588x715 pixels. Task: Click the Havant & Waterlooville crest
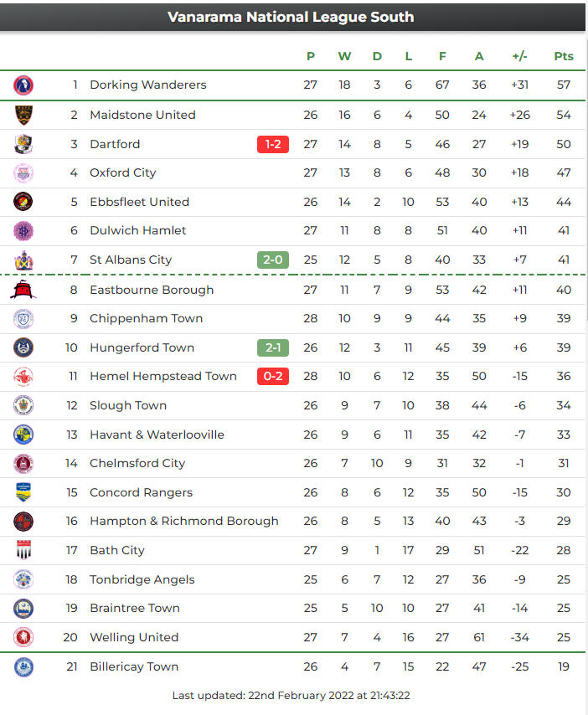point(23,435)
